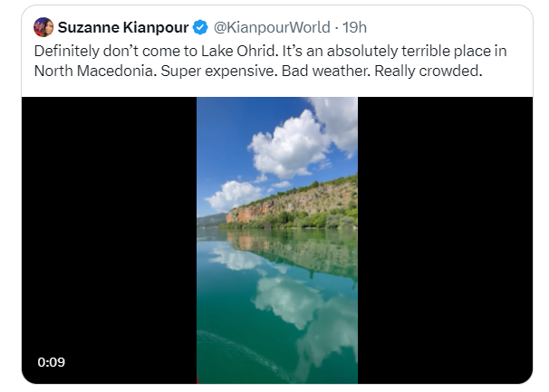This screenshot has width=549, height=392.
Task: Click the 0:09 video duration label
Action: click(x=52, y=362)
